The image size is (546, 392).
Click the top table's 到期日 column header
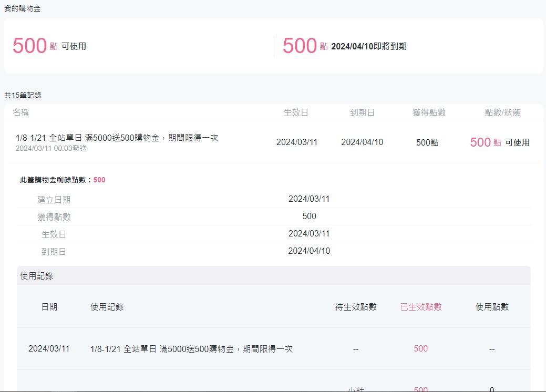[362, 112]
